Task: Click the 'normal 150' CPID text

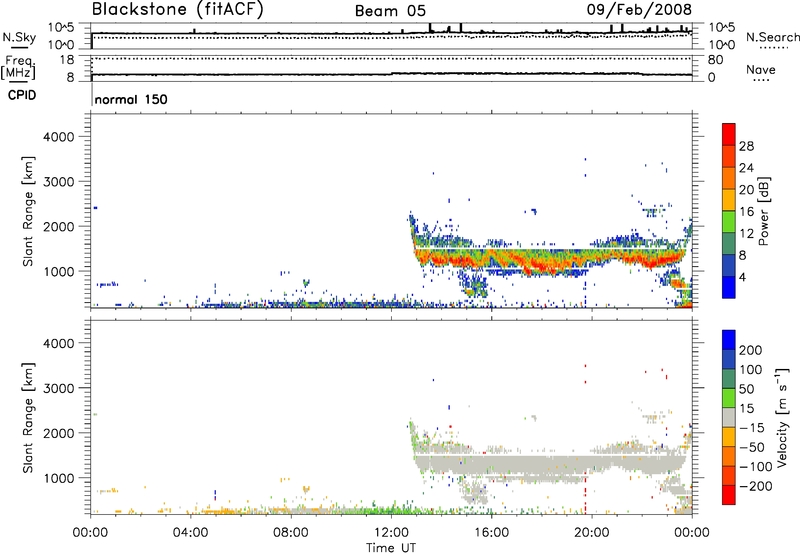Action: (x=131, y=99)
